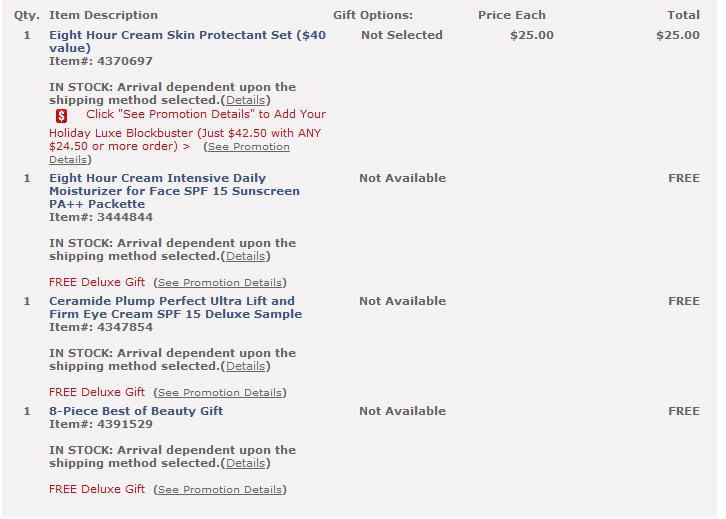View stock Details for Ceramide Eye Cream
The width and height of the screenshot is (726, 519).
245,366
